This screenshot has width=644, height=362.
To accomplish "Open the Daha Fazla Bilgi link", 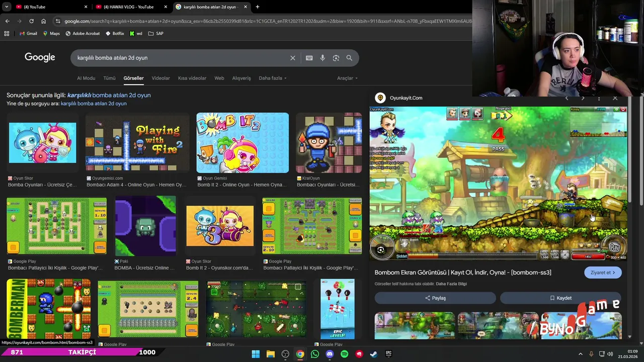I will tap(451, 284).
